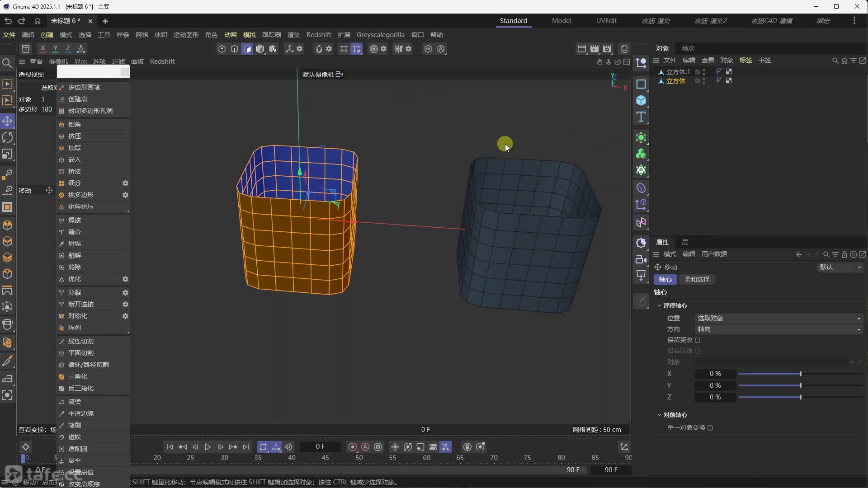Switch to Polygons mode icon
This screenshot has width=868, height=488.
tap(247, 49)
